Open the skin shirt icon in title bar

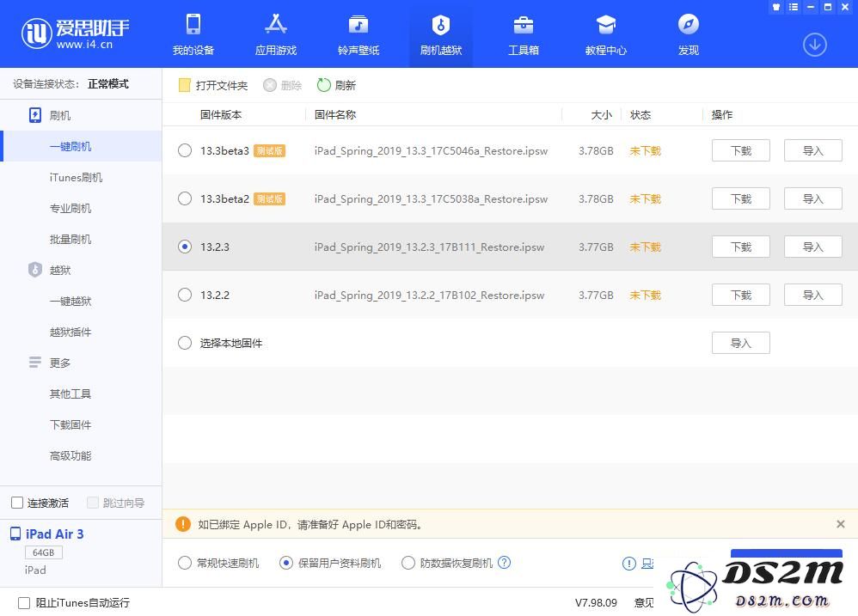776,7
